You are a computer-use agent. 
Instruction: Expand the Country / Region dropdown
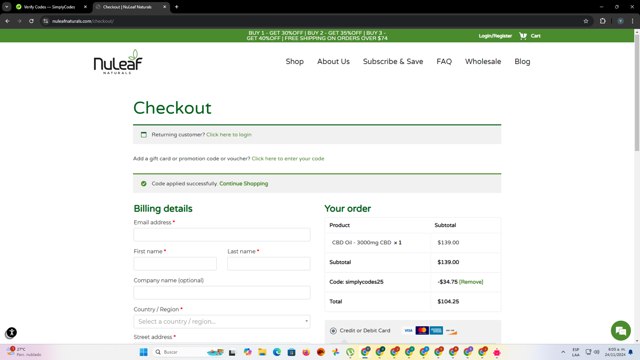222,322
